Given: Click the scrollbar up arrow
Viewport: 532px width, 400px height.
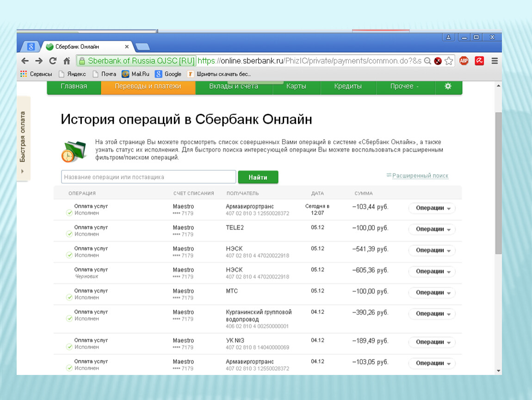Looking at the screenshot, I should coord(498,86).
